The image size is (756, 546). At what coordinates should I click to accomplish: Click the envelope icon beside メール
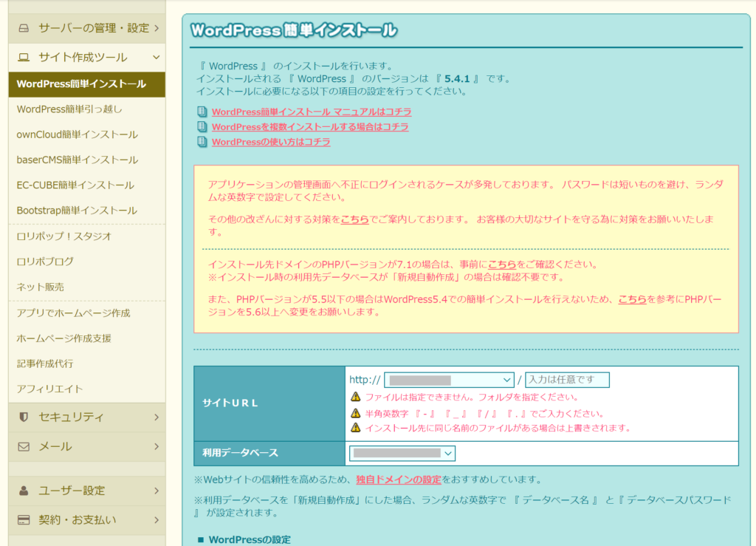coord(24,446)
